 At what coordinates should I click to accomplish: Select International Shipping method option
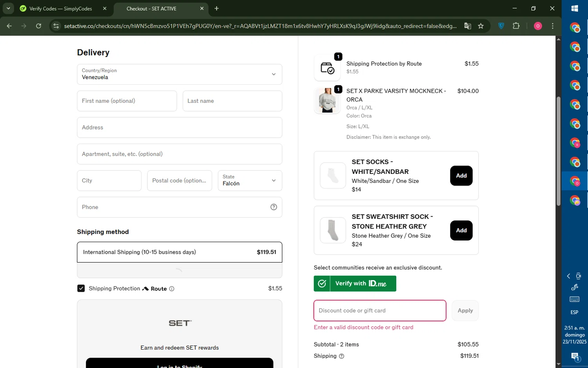point(180,252)
